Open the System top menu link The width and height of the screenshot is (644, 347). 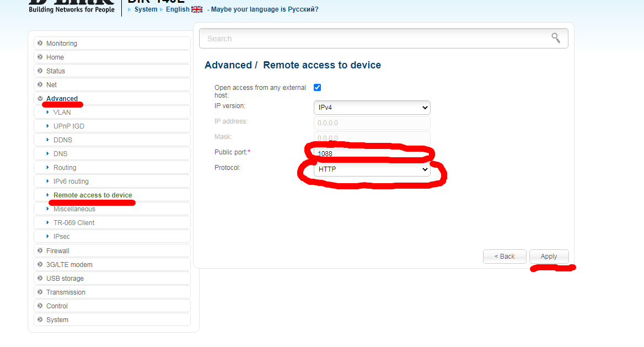tap(146, 9)
